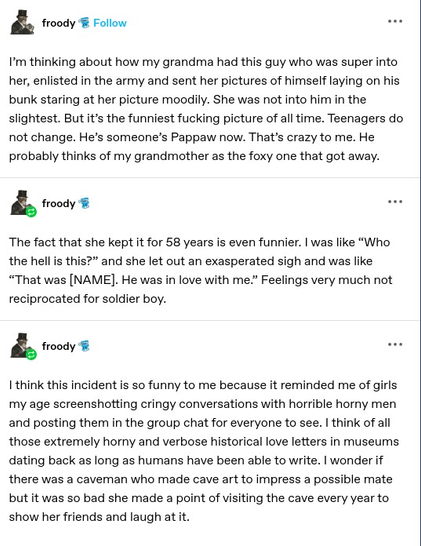Open the three-dot menu on the 58 years reblog
Screen dimensions: 421x546
(x=395, y=202)
